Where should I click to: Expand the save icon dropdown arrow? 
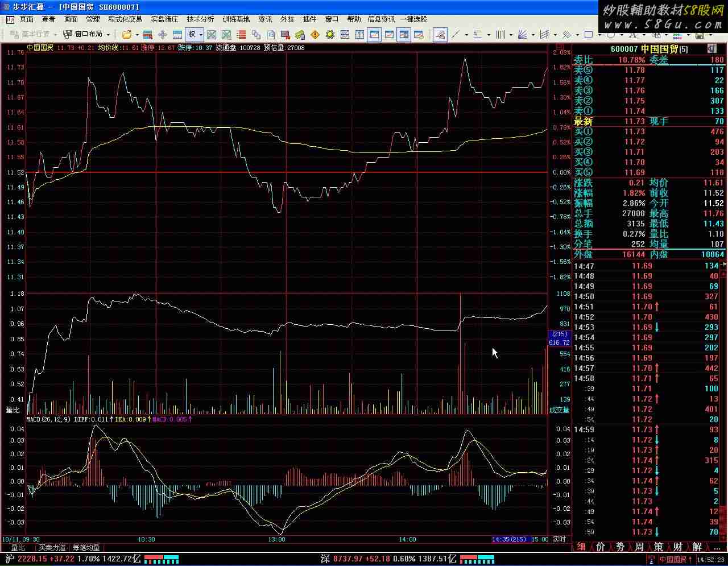tap(710, 35)
